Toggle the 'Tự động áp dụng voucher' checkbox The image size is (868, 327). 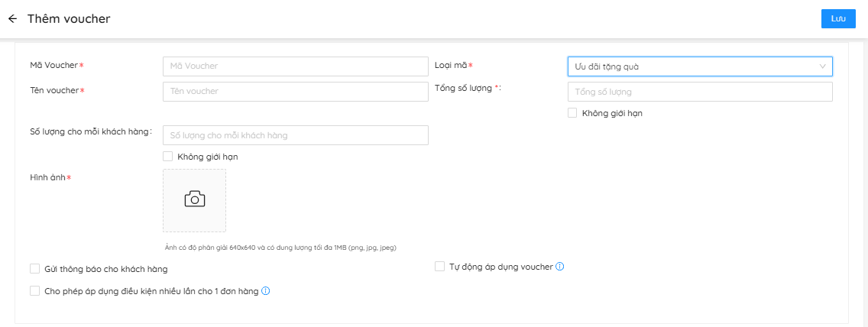tap(439, 267)
